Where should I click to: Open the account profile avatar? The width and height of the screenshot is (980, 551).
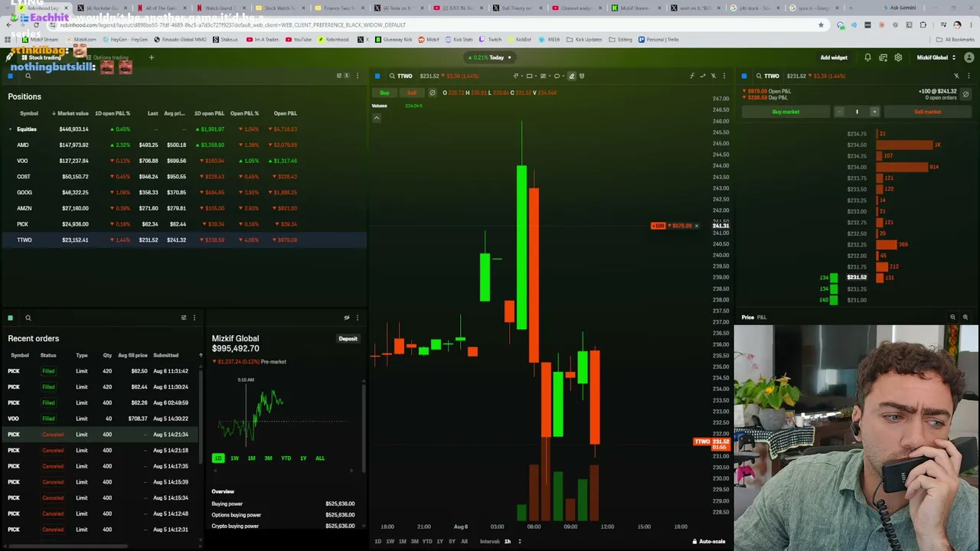click(969, 57)
